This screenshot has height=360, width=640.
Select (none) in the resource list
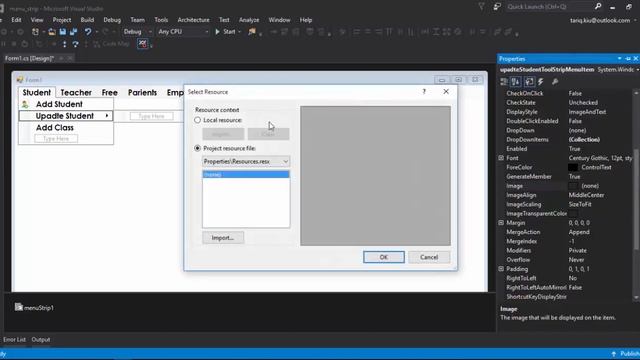coord(246,174)
